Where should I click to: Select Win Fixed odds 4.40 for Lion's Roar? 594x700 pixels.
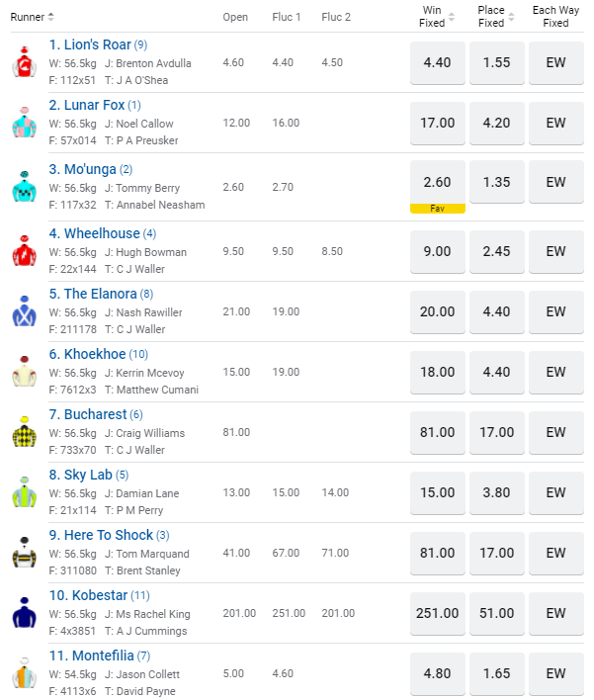[437, 62]
